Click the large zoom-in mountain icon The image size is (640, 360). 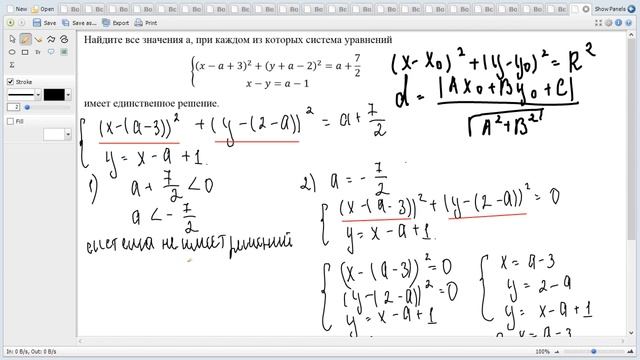click(630, 351)
